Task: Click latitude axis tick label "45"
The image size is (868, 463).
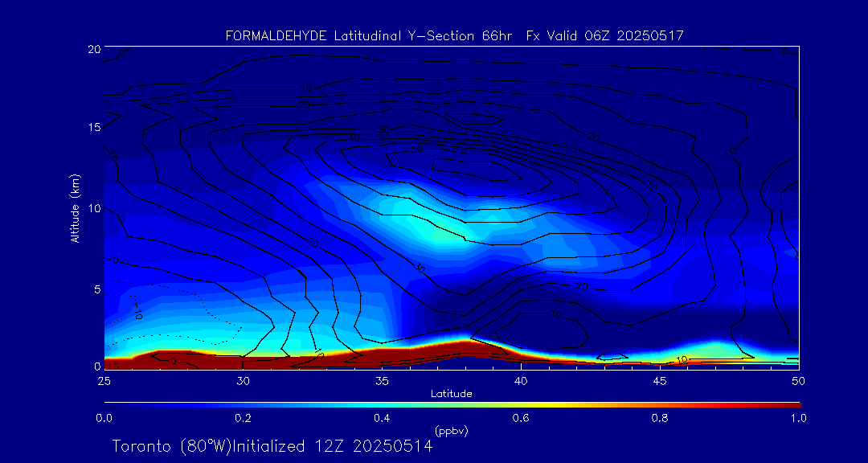Action: [x=660, y=381]
